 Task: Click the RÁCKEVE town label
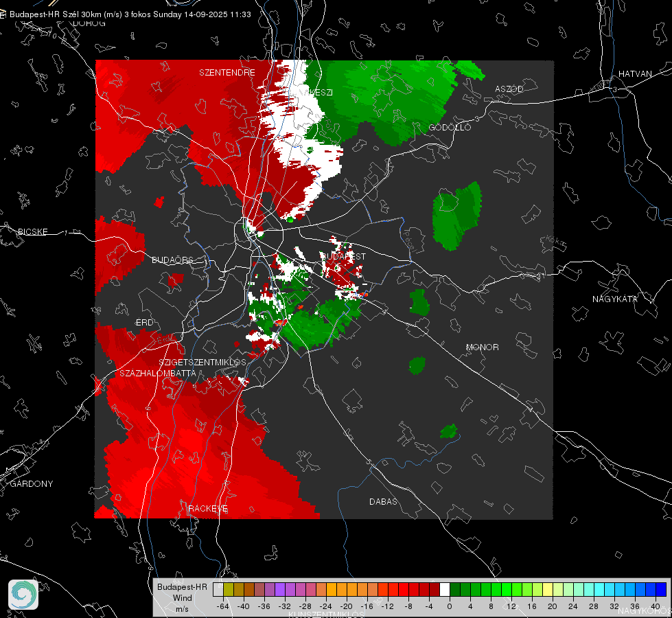tap(208, 509)
